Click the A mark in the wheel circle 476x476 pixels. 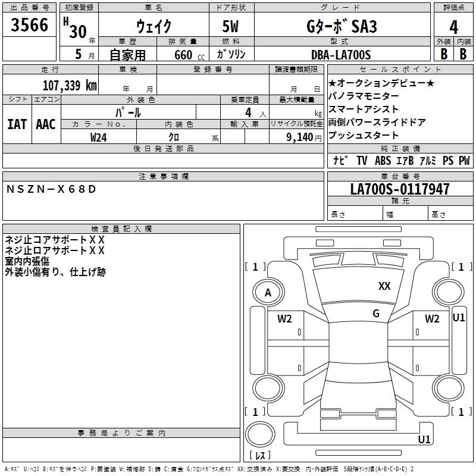[x=268, y=292]
